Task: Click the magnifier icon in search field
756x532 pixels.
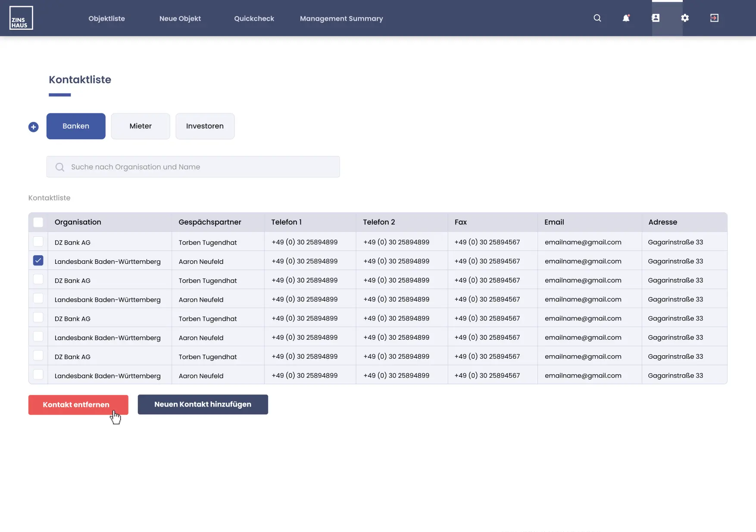Action: [60, 167]
